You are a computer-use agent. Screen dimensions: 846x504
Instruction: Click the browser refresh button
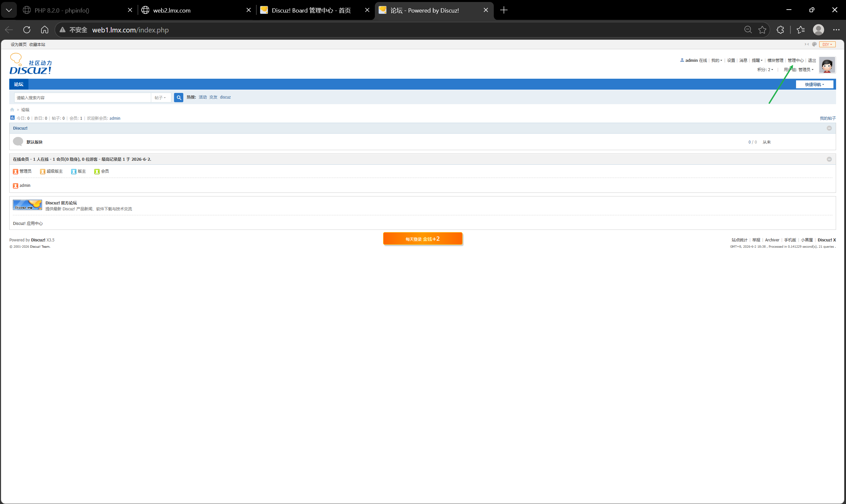pos(27,29)
